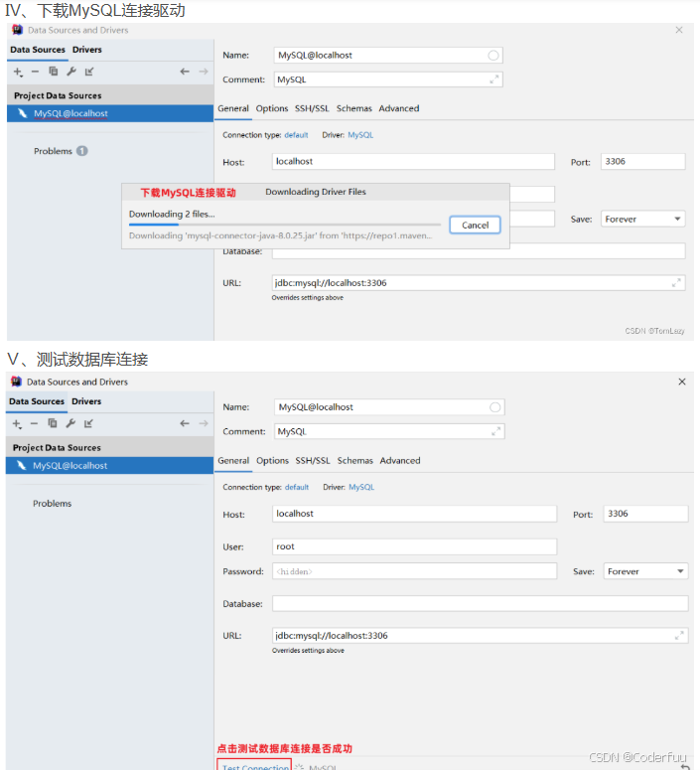
Task: Expand the Comment field in the section V dialog
Action: pyautogui.click(x=496, y=431)
